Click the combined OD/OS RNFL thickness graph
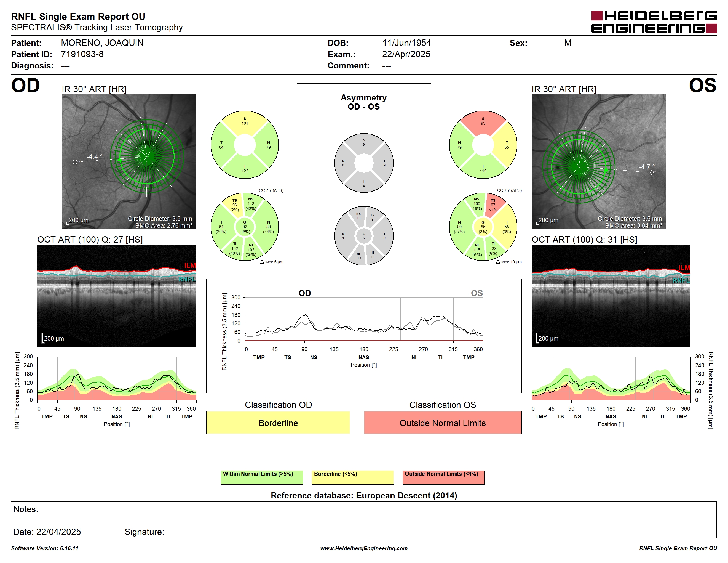This screenshot has width=728, height=563. 364,319
